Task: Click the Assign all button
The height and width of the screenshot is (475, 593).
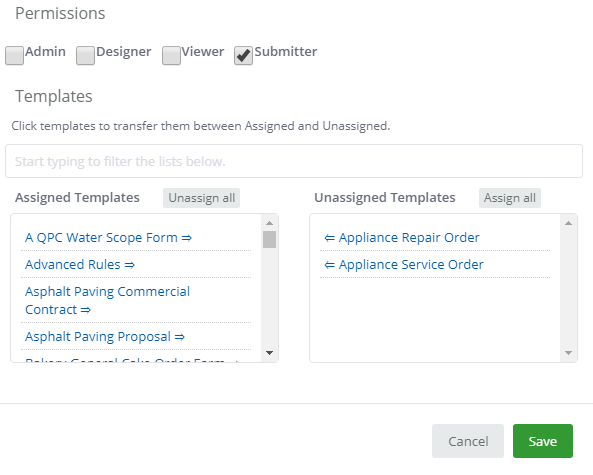Action: point(509,198)
